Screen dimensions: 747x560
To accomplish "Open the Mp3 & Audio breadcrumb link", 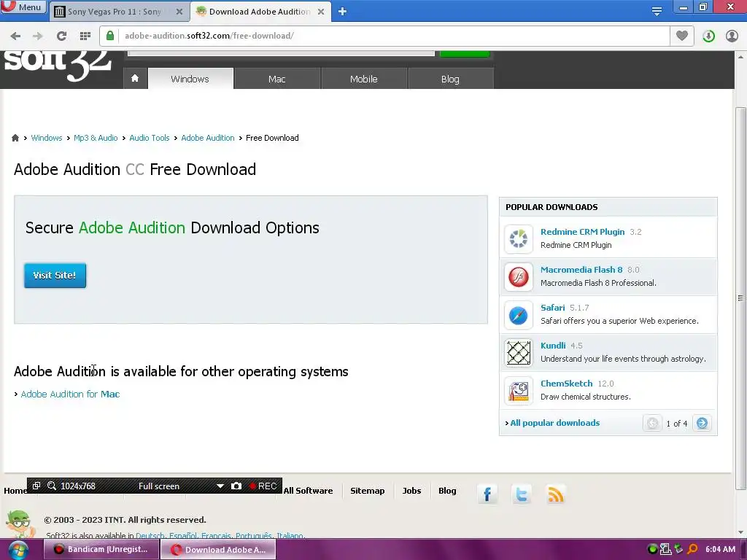I will pos(96,138).
